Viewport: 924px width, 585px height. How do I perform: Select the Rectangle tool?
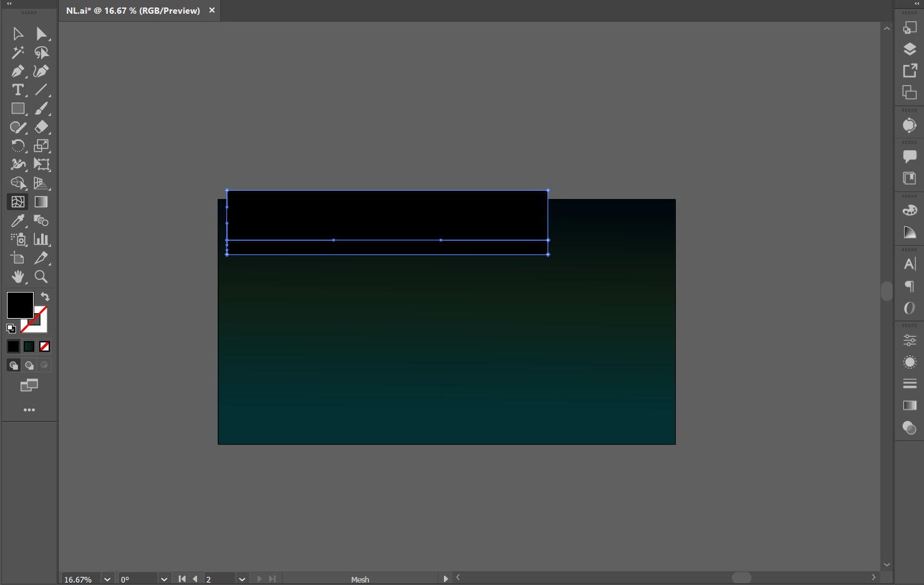tap(18, 109)
